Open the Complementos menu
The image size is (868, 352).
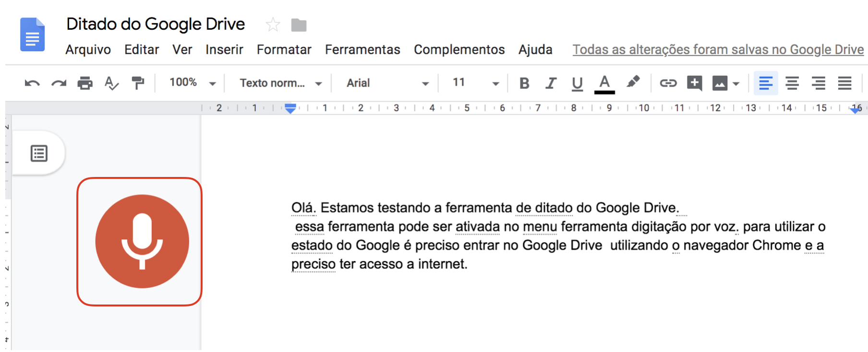click(459, 50)
